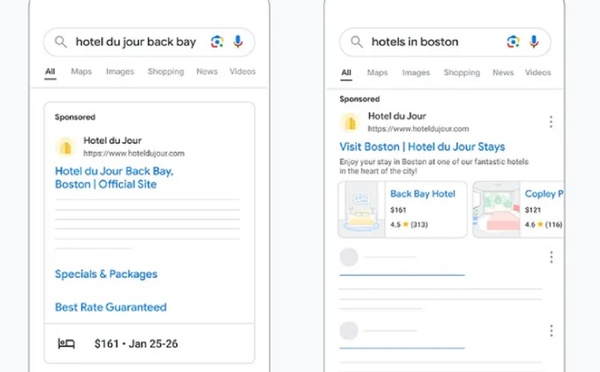Switch to Shopping tab in the right phone
600x372 pixels.
pos(462,72)
